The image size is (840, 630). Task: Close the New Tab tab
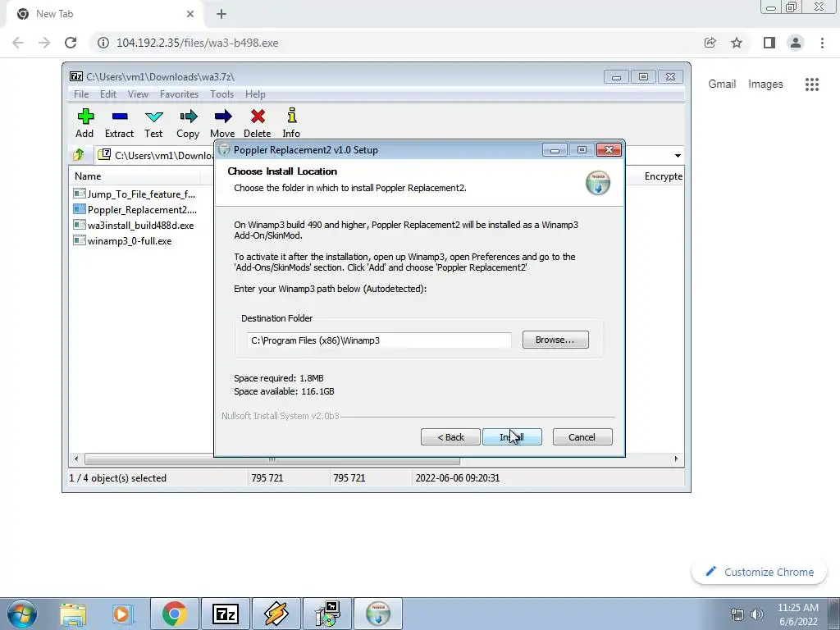[190, 14]
